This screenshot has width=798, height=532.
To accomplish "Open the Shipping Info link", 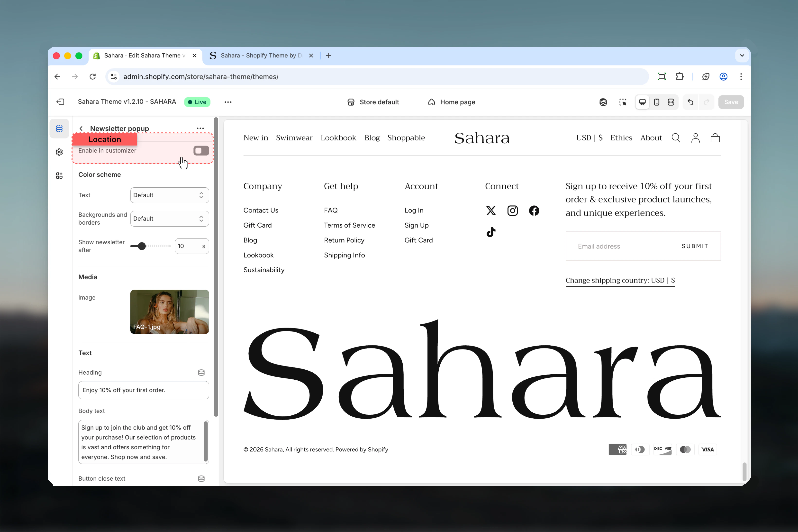I will pos(344,255).
